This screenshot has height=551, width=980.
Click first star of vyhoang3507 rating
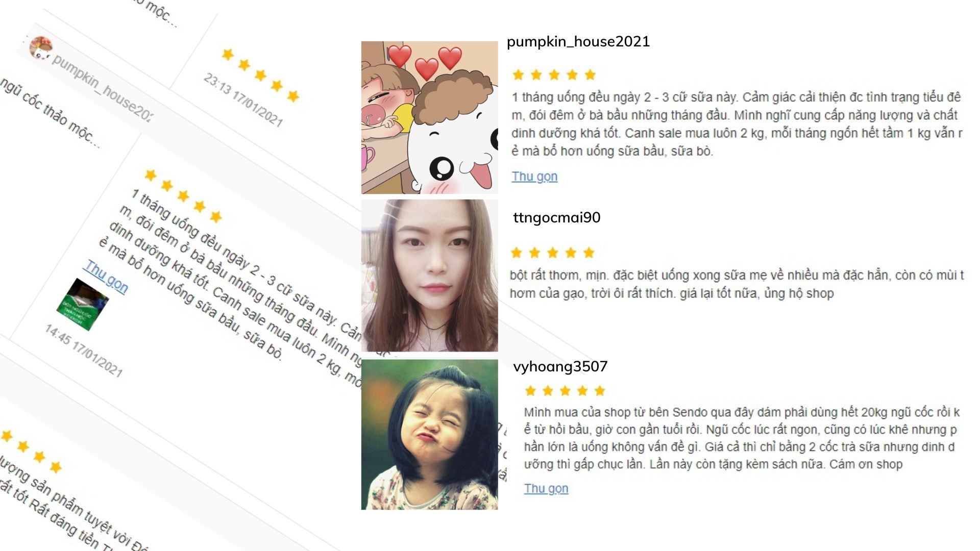[x=530, y=391]
